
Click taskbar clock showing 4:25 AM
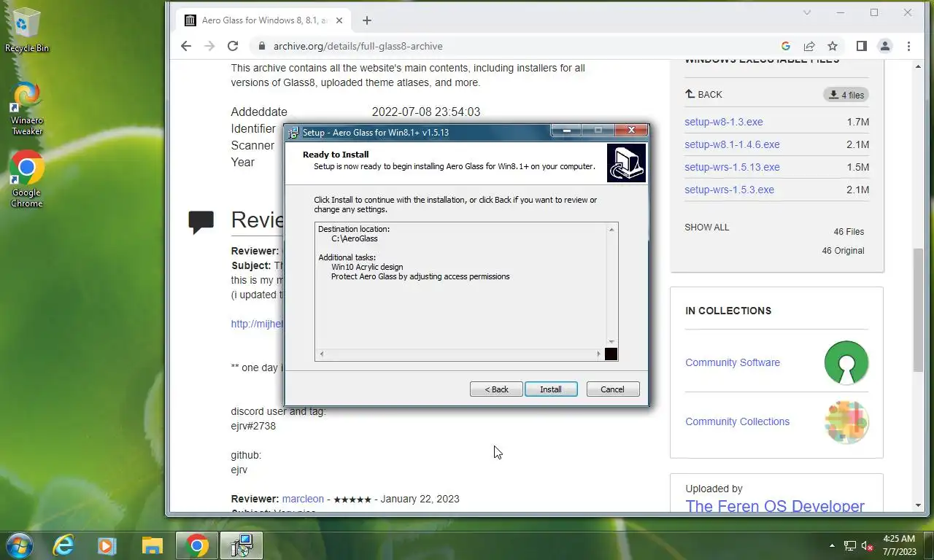pos(899,545)
